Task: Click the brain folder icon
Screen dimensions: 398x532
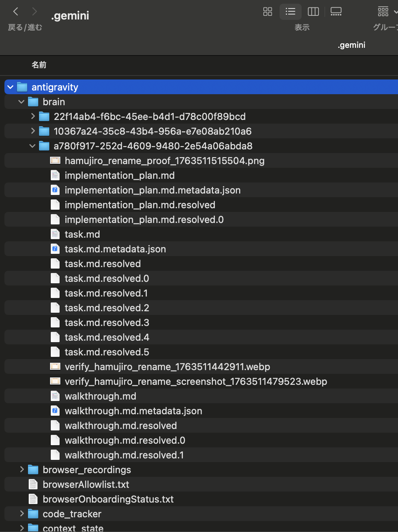Action: click(33, 102)
